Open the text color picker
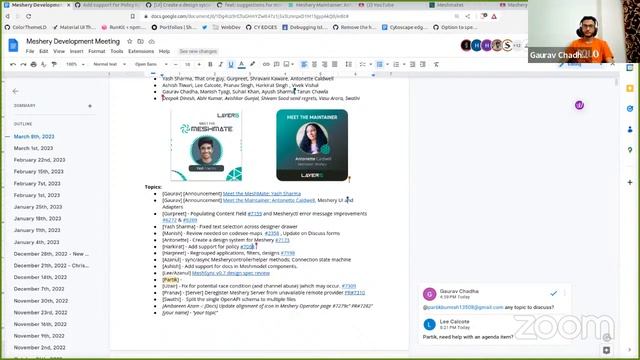The image size is (640, 360). click(x=242, y=64)
